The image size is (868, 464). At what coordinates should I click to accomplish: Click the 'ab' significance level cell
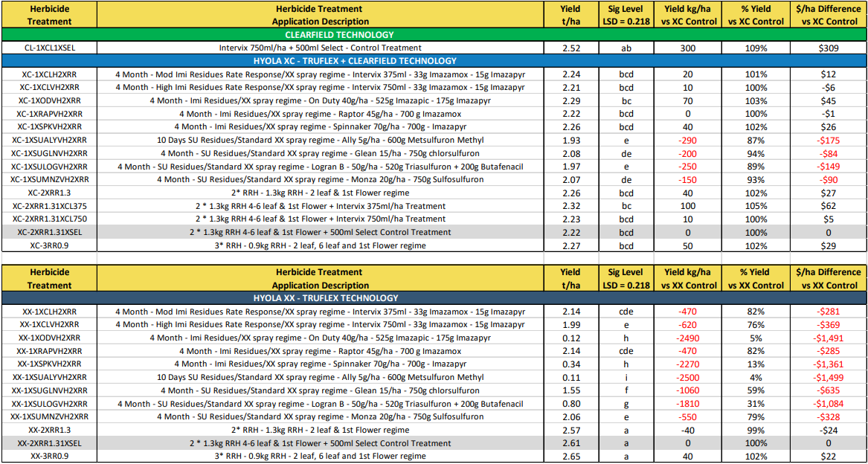click(626, 48)
